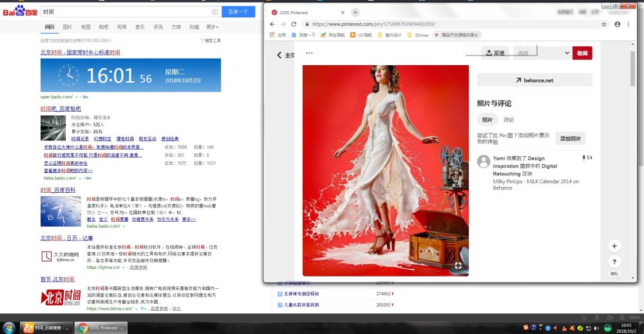Open Windows Start button
Viewport: 644px width, 334px height.
[x=9, y=328]
